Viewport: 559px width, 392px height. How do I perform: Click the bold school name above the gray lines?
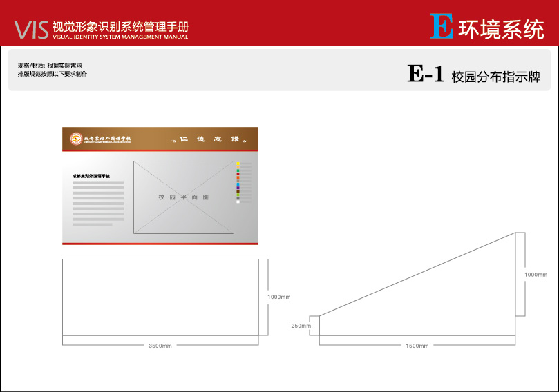pos(92,176)
